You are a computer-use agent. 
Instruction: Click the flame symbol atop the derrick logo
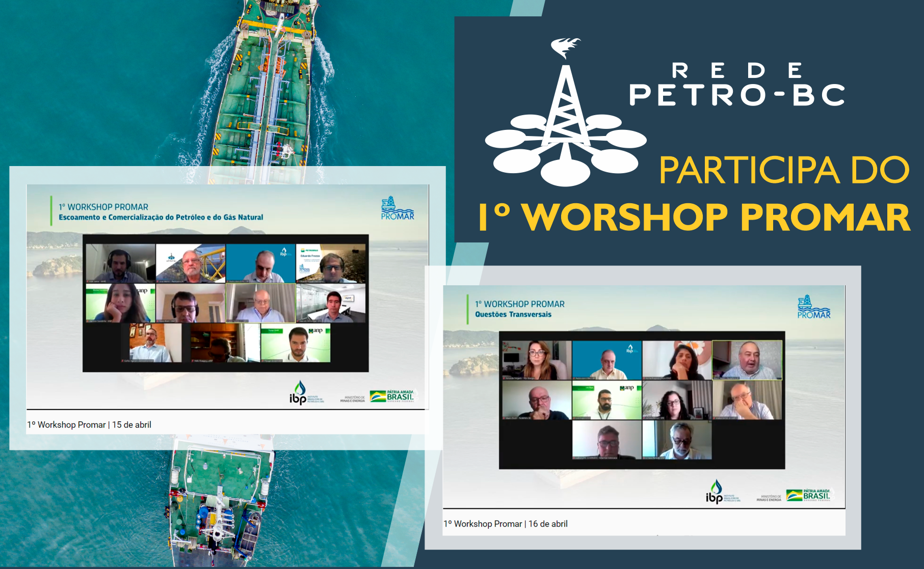pyautogui.click(x=565, y=47)
